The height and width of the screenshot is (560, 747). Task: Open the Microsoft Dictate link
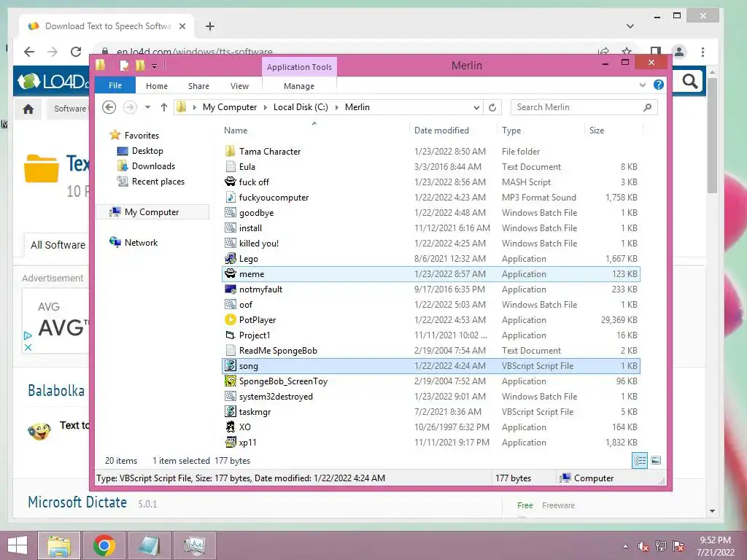coord(77,502)
